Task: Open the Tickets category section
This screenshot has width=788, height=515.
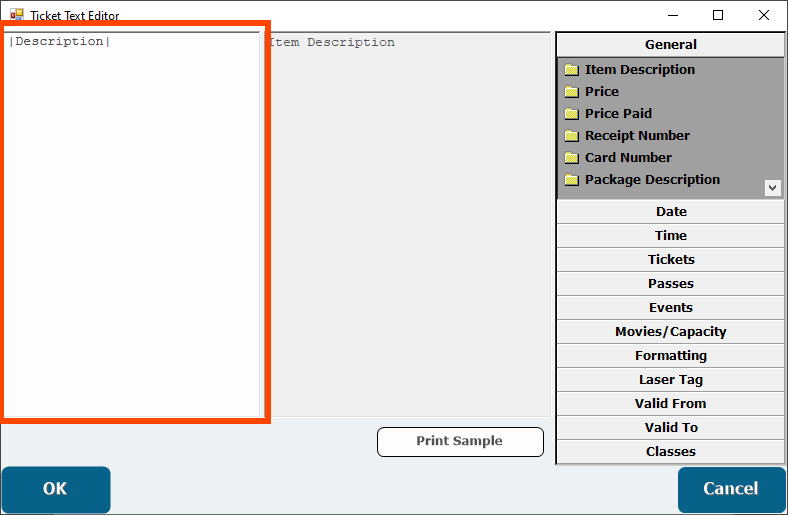Action: coord(670,260)
